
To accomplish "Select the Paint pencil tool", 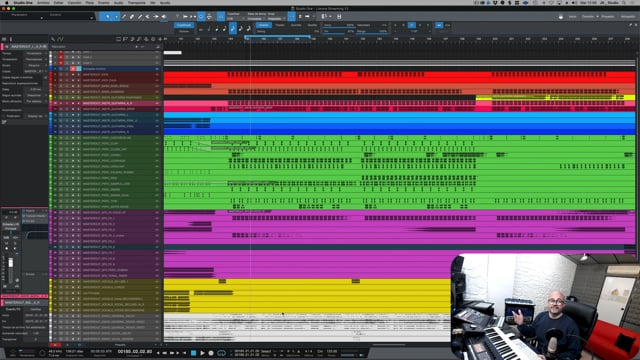I will tap(140, 17).
